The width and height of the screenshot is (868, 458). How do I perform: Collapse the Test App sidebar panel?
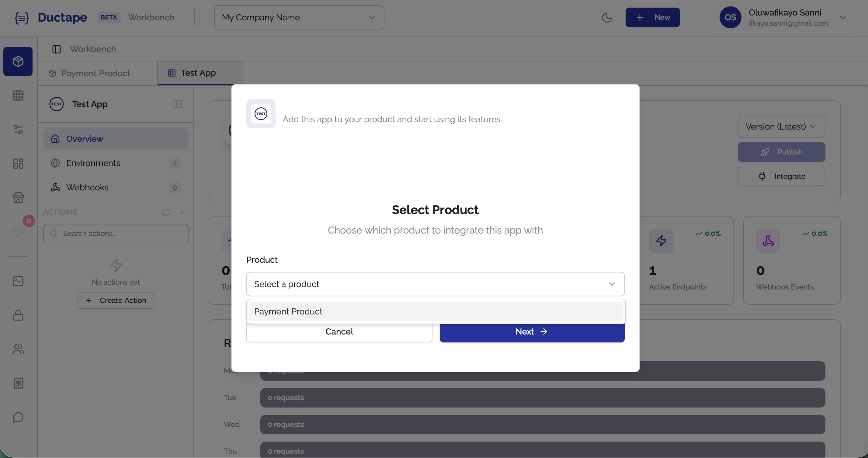click(x=178, y=104)
